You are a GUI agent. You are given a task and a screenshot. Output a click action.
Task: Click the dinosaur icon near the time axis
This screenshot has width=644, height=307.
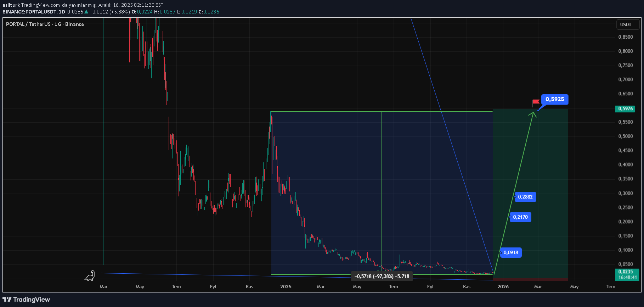pos(90,276)
